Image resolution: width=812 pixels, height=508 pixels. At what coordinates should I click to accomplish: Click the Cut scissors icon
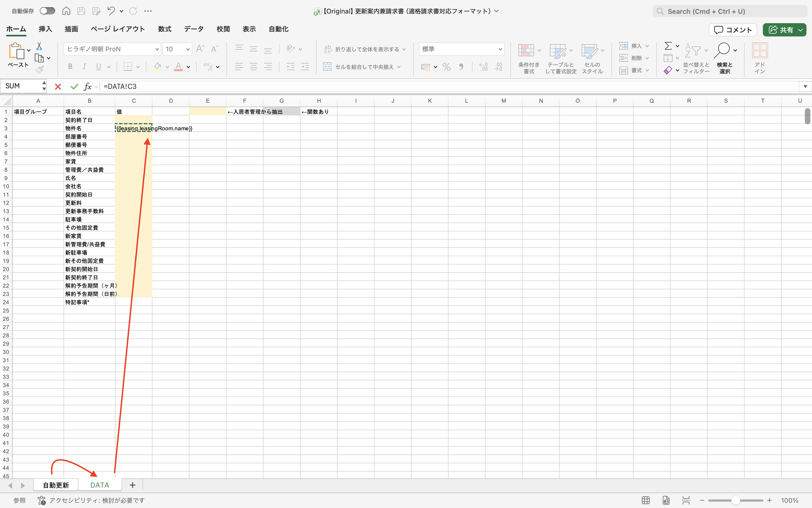(39, 46)
